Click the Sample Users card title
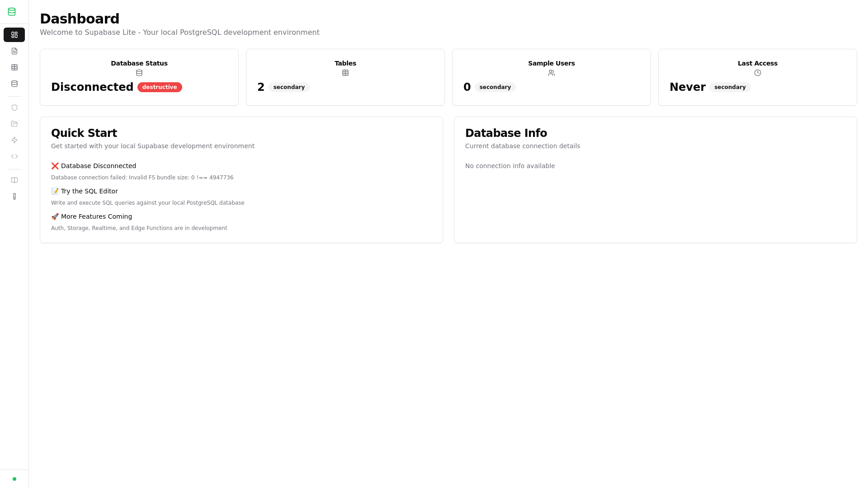The image size is (868, 488). [552, 63]
